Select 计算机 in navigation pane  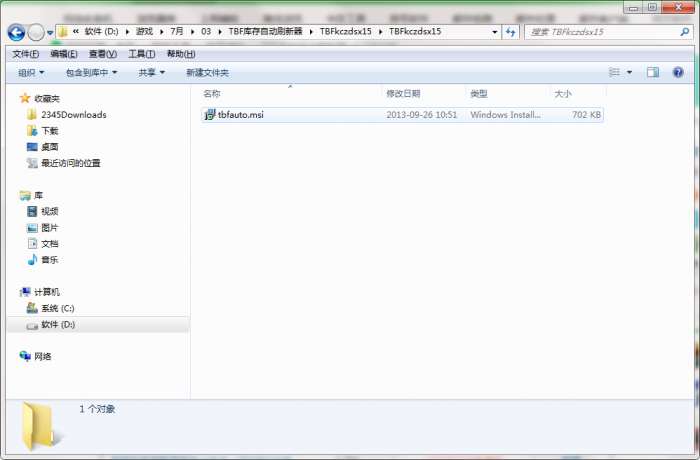(x=47, y=292)
